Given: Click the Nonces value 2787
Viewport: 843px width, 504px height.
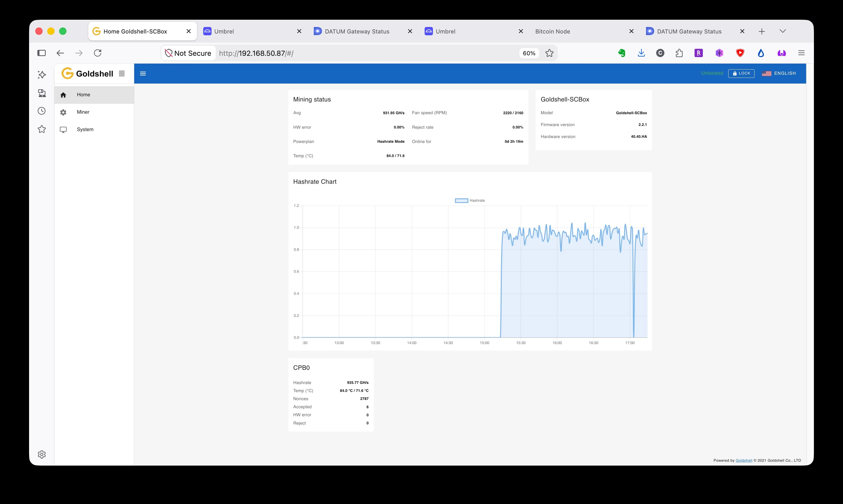Looking at the screenshot, I should tap(364, 399).
